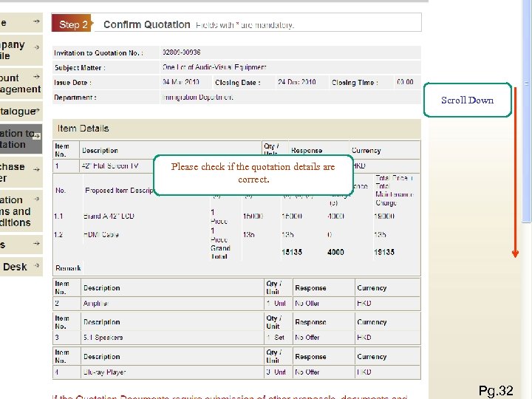Open the Invitation to Quotation sidebar item

tap(21, 139)
